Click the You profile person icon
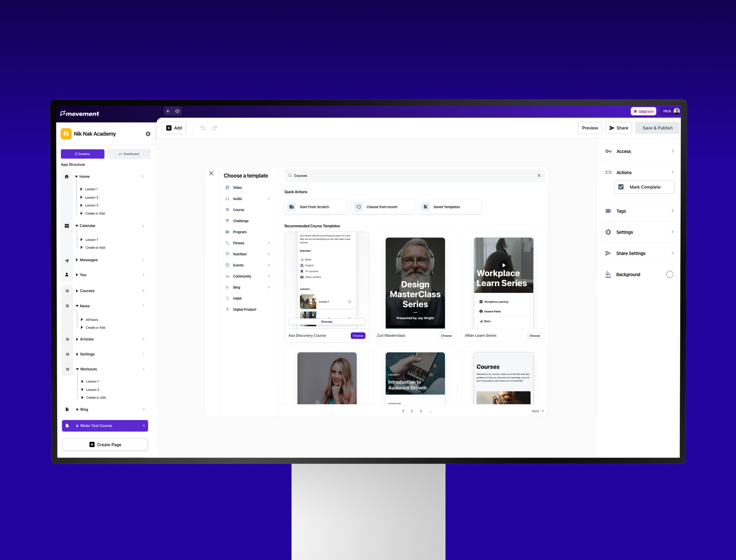Image resolution: width=736 pixels, height=560 pixels. (67, 275)
